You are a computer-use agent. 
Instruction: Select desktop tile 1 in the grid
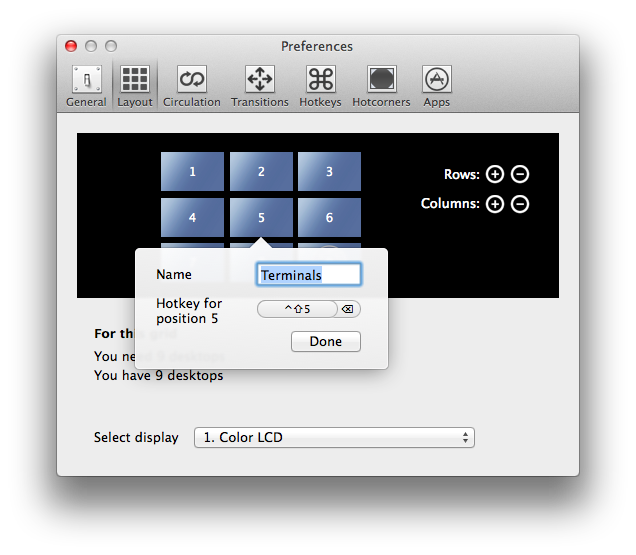[x=192, y=172]
